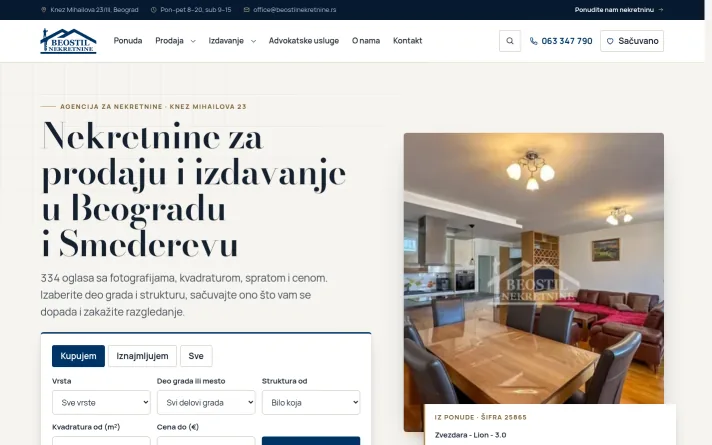Go to Advokatske usluge page
This screenshot has width=712, height=445.
[304, 41]
